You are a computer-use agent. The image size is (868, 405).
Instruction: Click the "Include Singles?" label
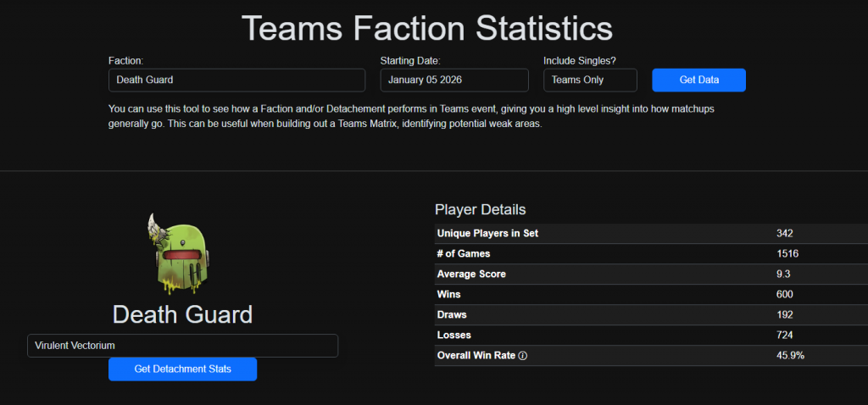point(580,60)
